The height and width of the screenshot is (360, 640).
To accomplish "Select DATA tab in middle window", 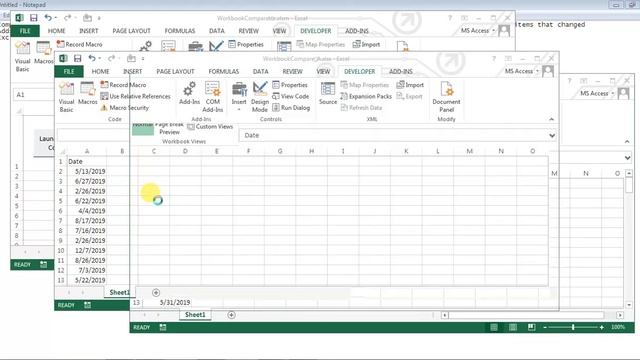I will point(260,71).
